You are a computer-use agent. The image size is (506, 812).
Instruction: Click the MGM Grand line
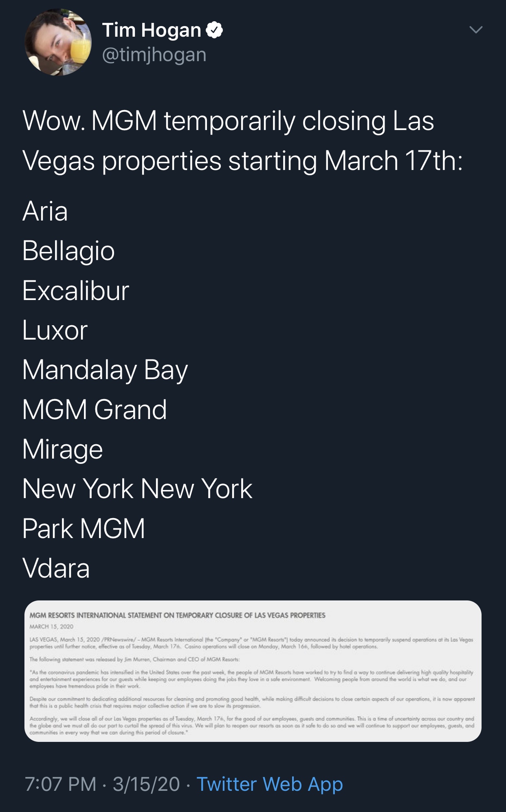click(x=95, y=409)
